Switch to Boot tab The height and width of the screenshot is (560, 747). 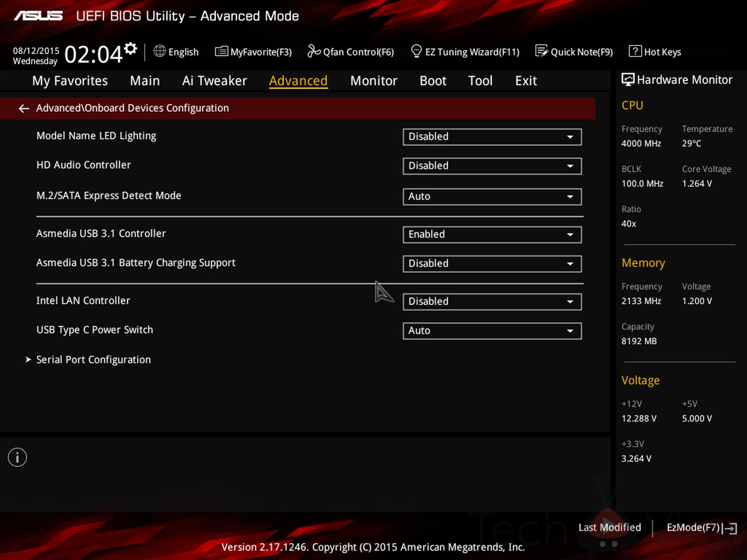tap(433, 81)
